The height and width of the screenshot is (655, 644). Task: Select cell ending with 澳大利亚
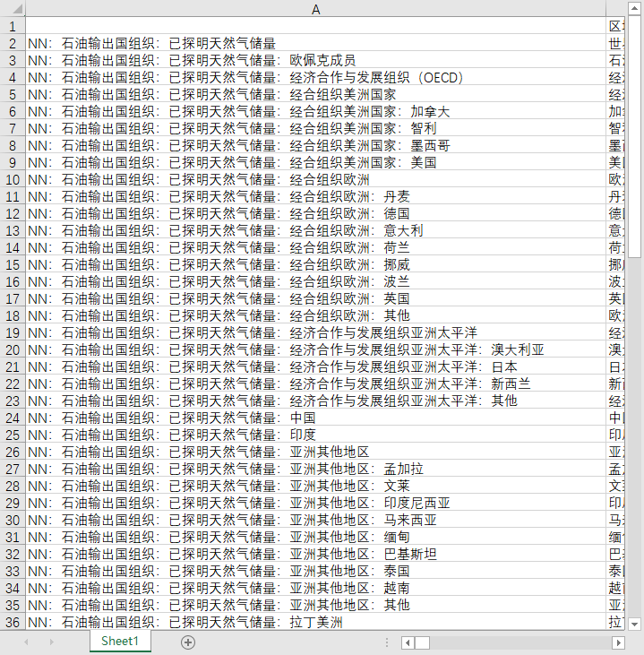click(x=316, y=349)
